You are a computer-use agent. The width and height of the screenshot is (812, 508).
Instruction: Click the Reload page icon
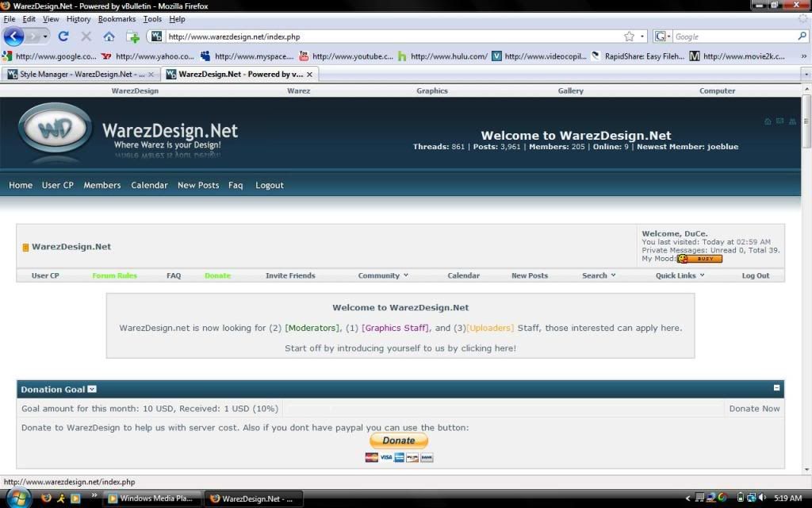pos(63,37)
